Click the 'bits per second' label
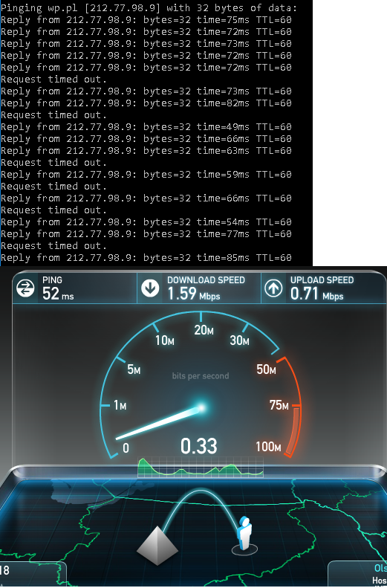Screen dimensions: 387x588 [x=201, y=375]
